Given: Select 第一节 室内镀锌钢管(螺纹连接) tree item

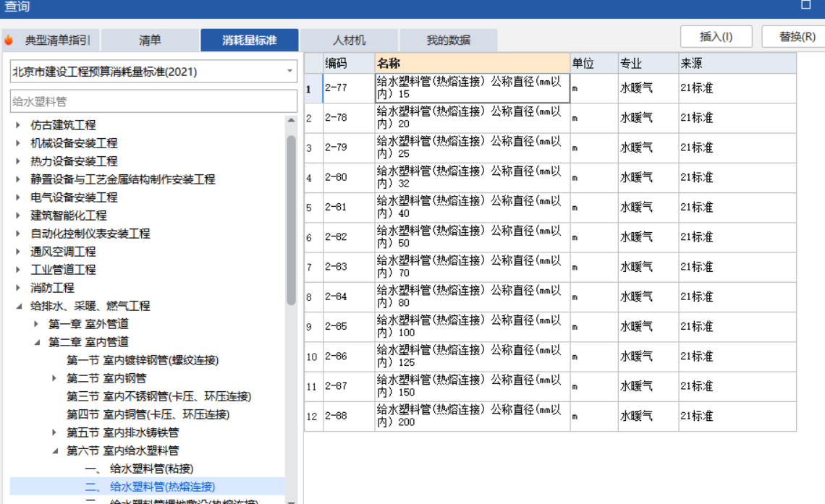Looking at the screenshot, I should pos(142,361).
